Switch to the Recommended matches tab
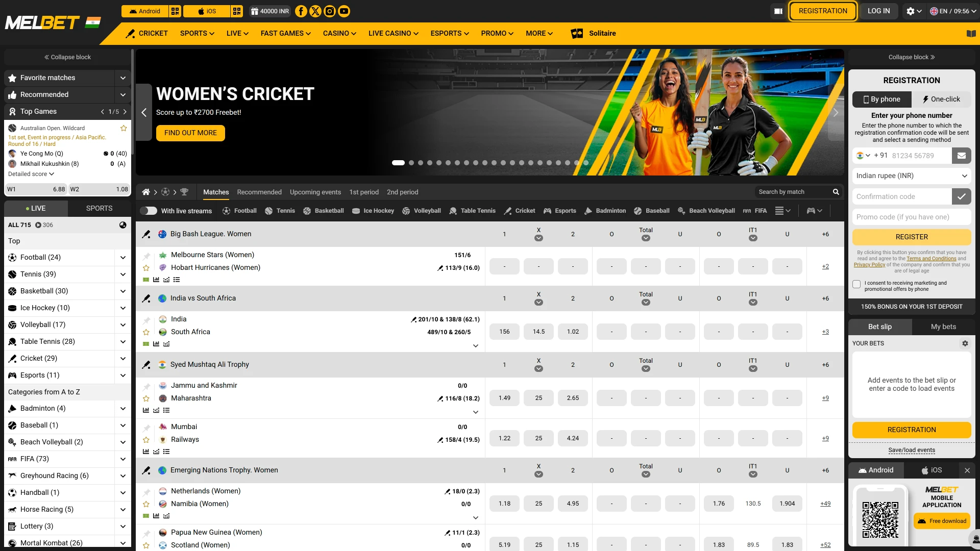 pos(259,192)
